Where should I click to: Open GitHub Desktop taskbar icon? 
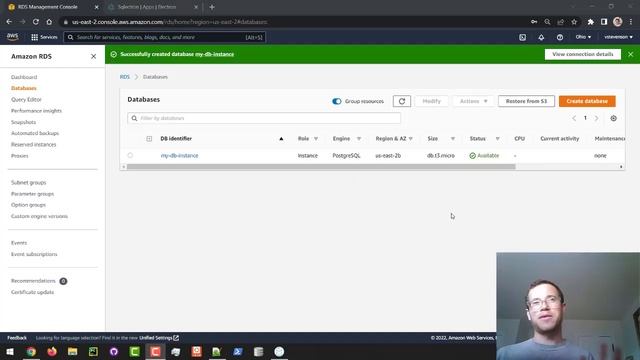[114, 351]
